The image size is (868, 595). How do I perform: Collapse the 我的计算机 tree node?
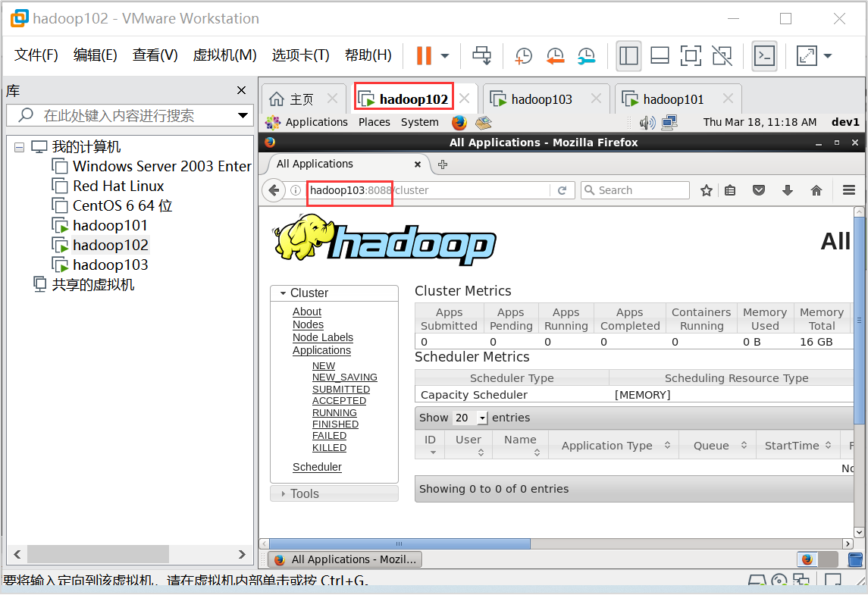(x=20, y=147)
